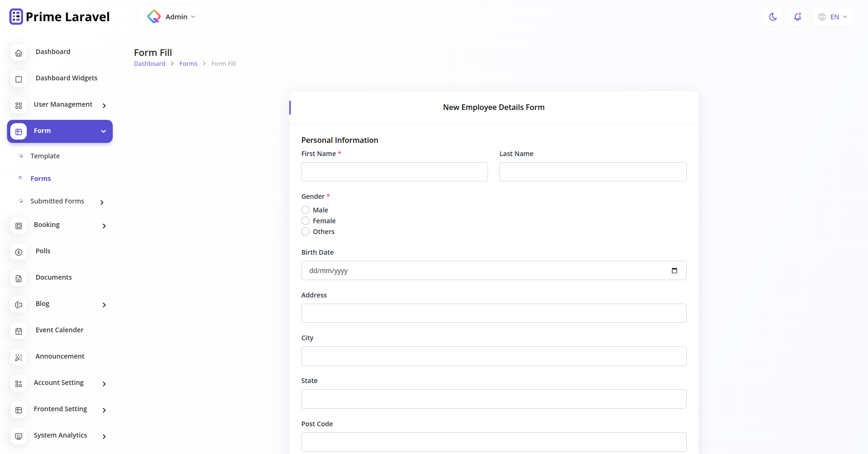This screenshot has height=454, width=868.
Task: Open the Announcement menu item
Action: click(60, 356)
